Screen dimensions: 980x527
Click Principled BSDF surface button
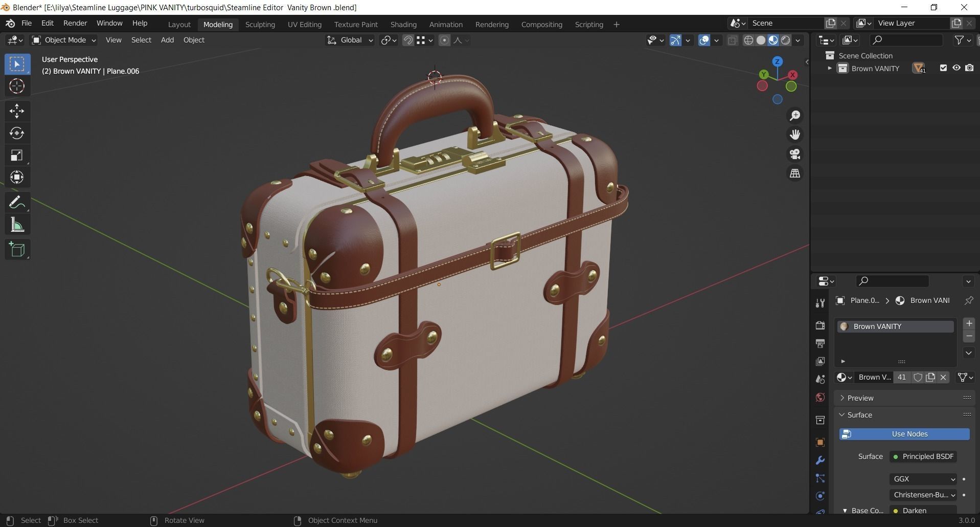coord(923,456)
